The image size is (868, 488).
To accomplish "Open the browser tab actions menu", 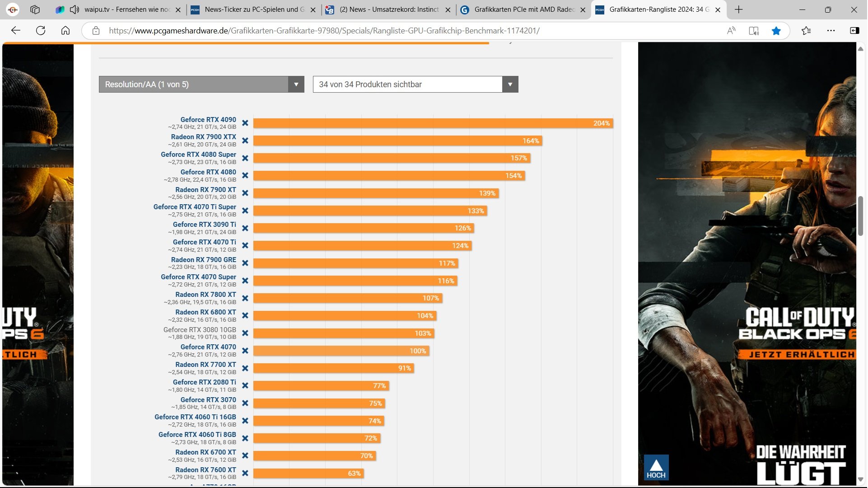I will [x=35, y=9].
